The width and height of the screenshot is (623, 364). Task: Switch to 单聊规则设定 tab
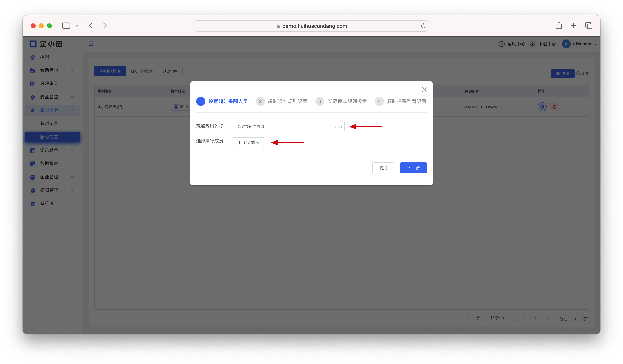pos(110,71)
